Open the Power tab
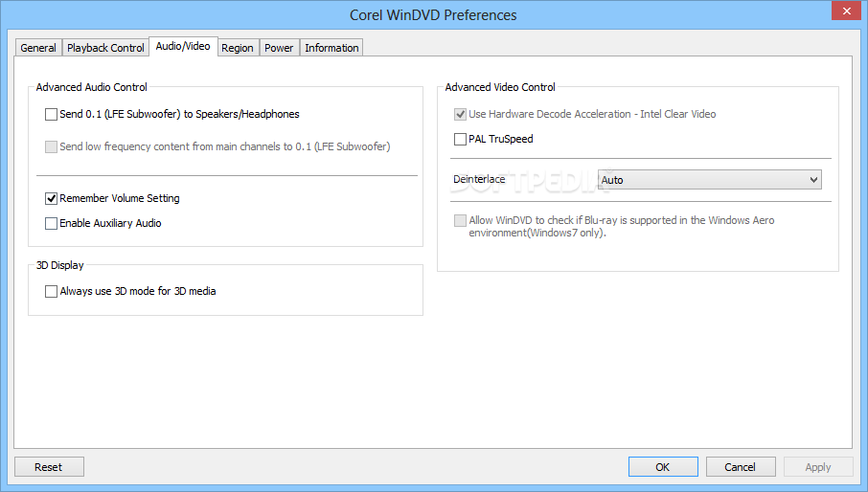This screenshot has width=868, height=492. click(x=279, y=48)
